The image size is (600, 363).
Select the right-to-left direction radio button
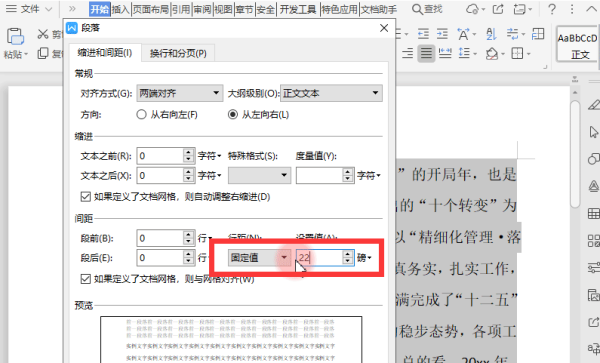click(x=141, y=114)
